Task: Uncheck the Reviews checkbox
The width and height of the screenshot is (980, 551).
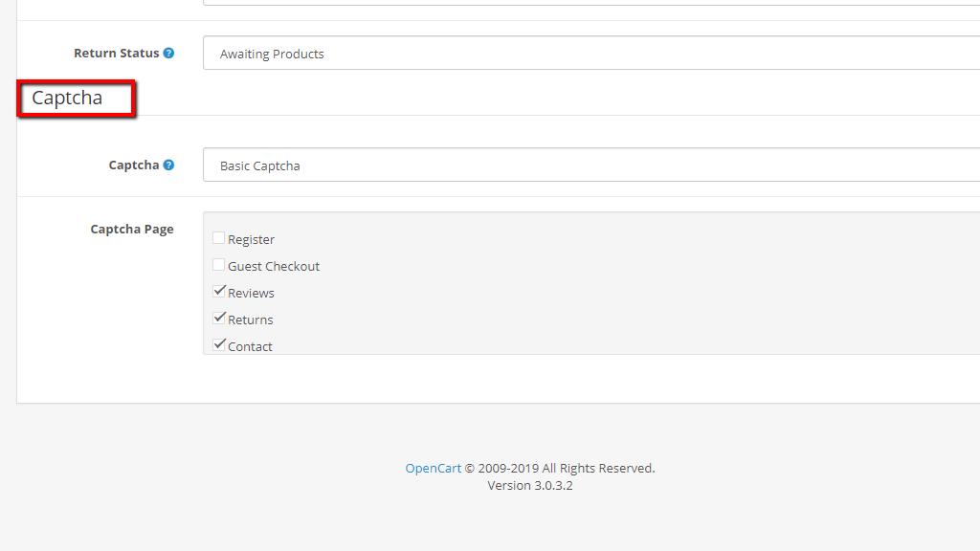Action: [219, 292]
